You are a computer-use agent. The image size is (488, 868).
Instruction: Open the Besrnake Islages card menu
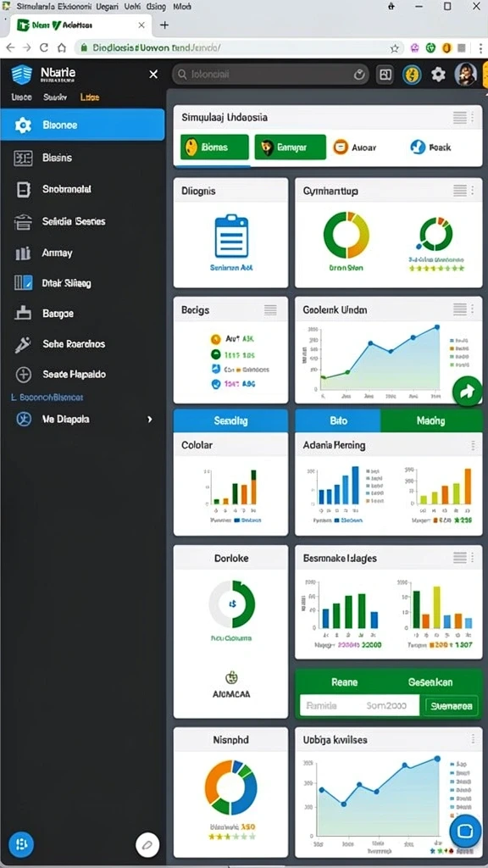460,558
